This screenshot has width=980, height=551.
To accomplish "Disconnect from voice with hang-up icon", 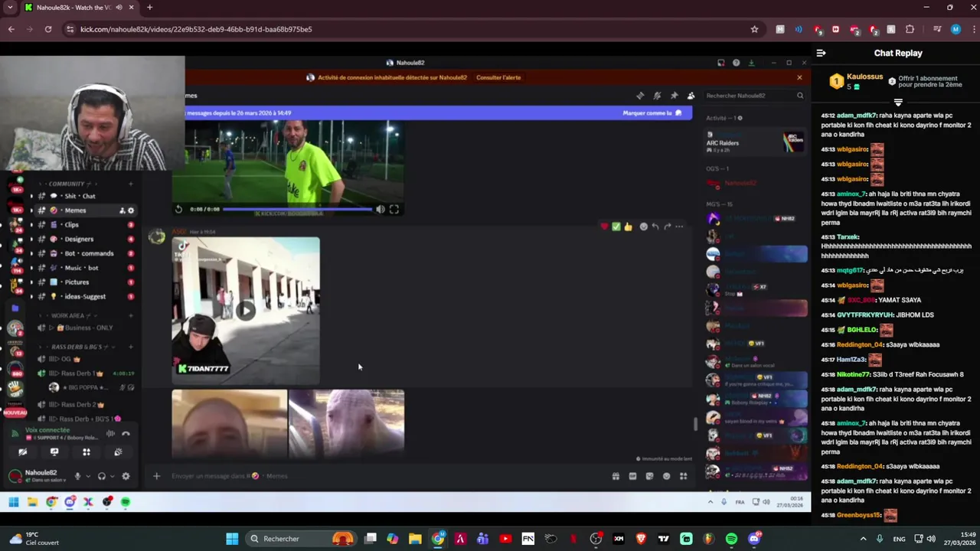I will (x=126, y=434).
